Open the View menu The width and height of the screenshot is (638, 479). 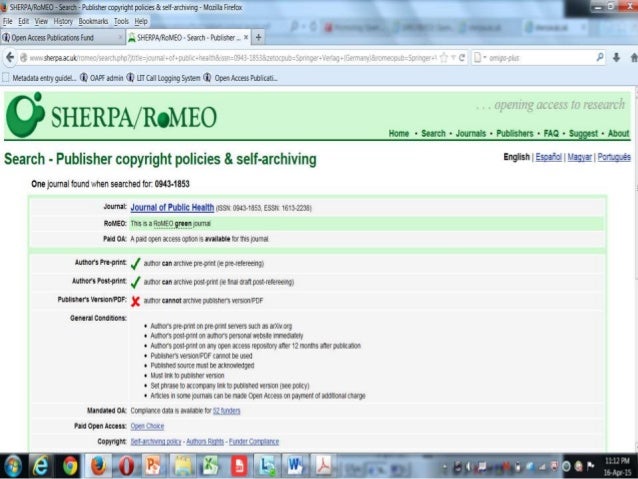point(41,22)
